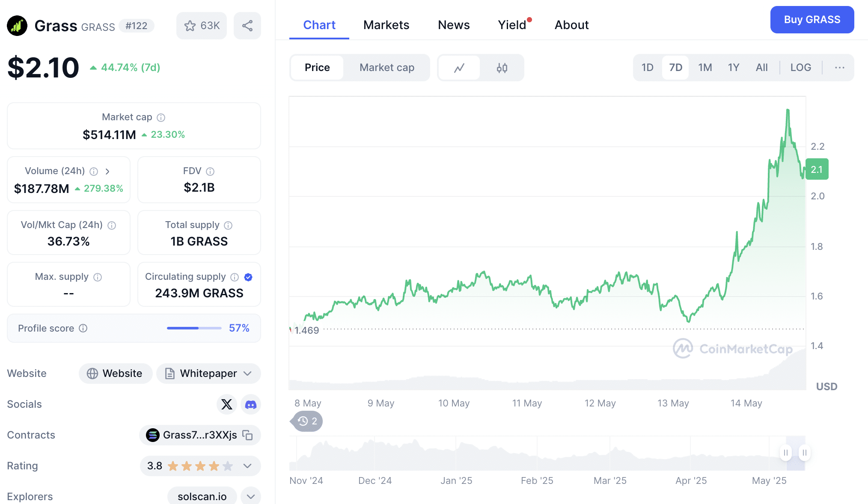Set chart range to 1M
868x504 pixels.
point(705,68)
